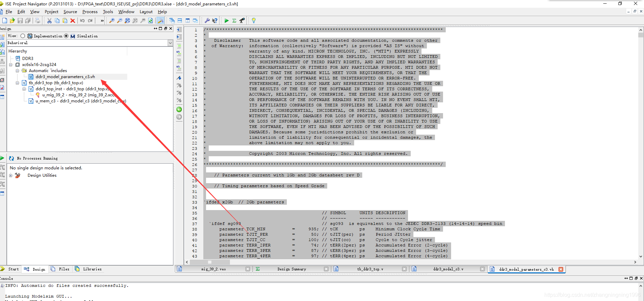Image resolution: width=644 pixels, height=301 pixels.
Task: Collapse the tb_ddr3_top tree node
Action: point(18,83)
